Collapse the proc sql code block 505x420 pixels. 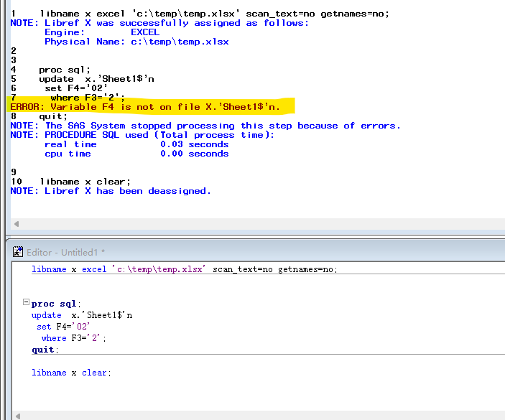[27, 303]
